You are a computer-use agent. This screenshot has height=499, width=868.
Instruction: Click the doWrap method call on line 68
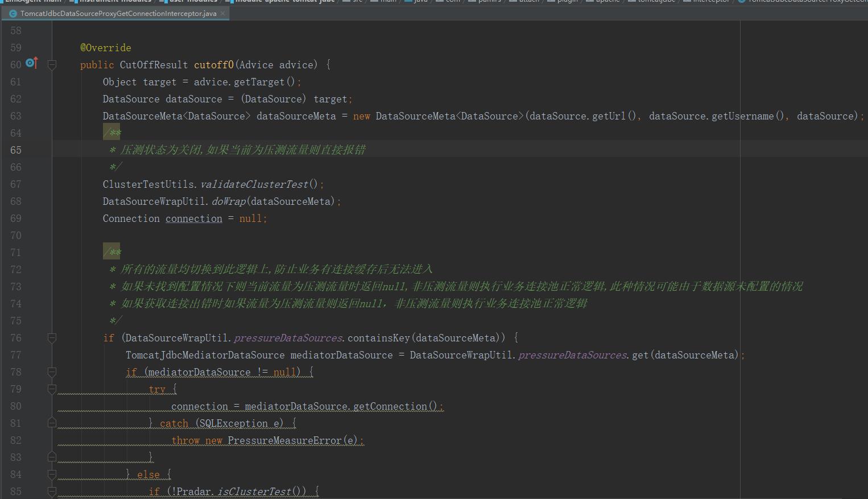coord(229,201)
